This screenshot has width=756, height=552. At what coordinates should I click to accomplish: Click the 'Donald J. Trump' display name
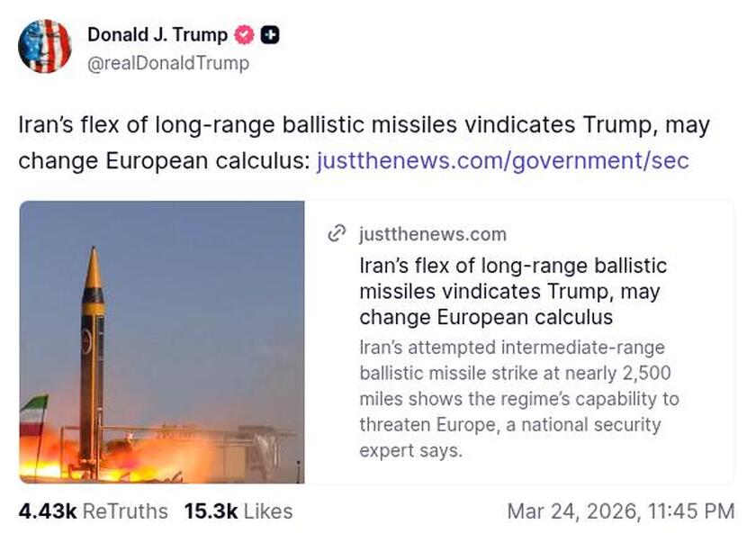coord(153,35)
